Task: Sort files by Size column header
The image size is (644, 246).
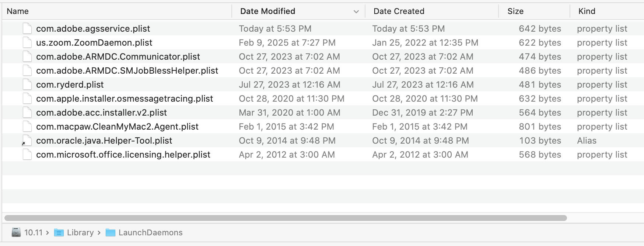Action: 515,11
